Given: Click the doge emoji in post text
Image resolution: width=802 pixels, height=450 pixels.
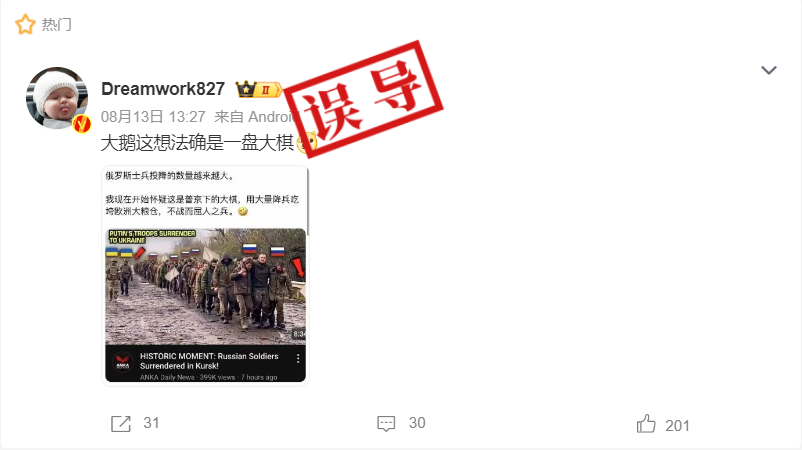Looking at the screenshot, I should (x=306, y=143).
